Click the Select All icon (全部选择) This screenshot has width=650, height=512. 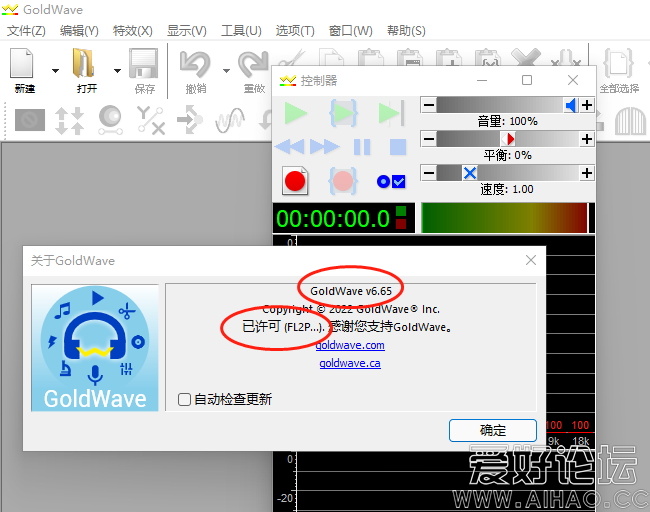pos(618,63)
